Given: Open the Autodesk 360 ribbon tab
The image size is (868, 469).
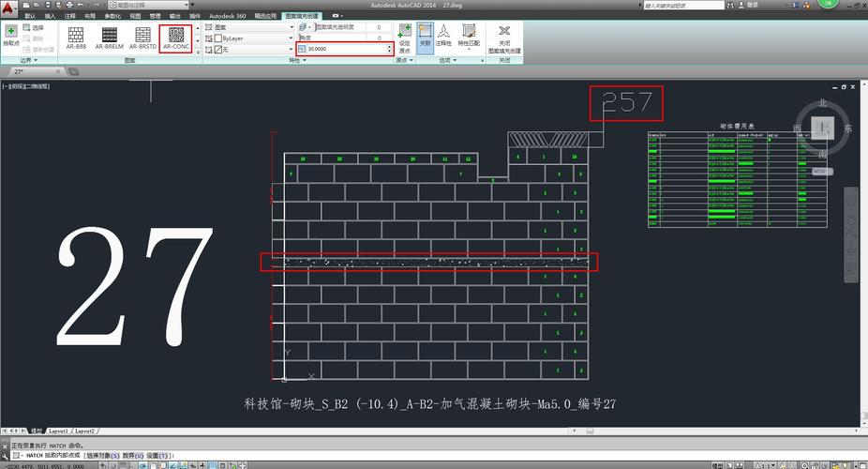Looking at the screenshot, I should pos(227,16).
